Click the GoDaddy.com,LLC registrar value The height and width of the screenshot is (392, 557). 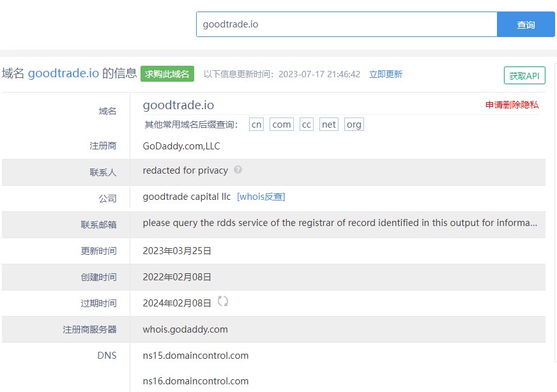click(x=181, y=146)
